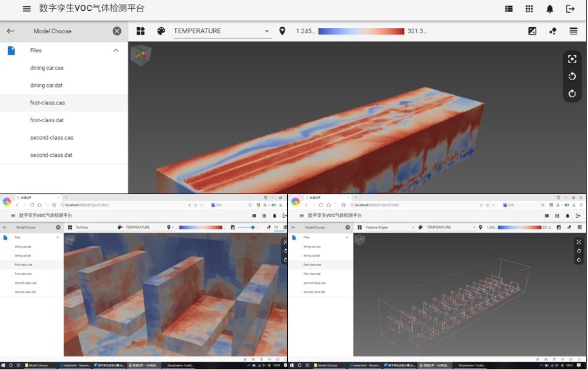Open the nine-dot apps grid in the large top header
The width and height of the screenshot is (588, 370).
pos(529,9)
